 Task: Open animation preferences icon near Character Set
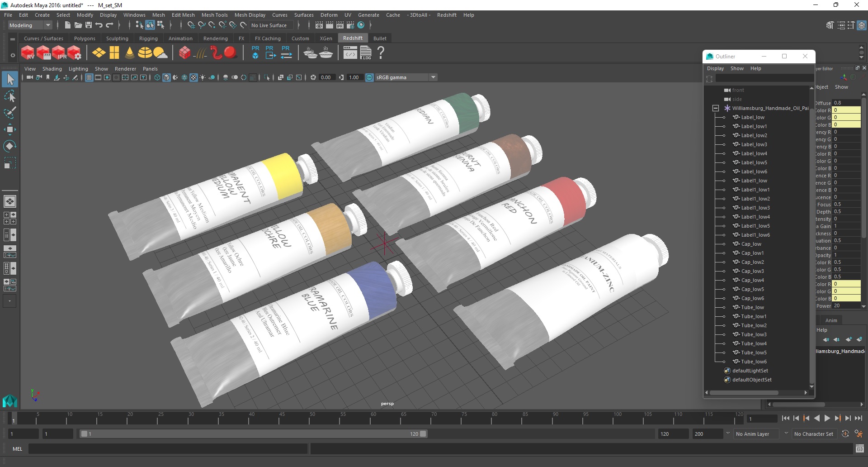coord(859,434)
